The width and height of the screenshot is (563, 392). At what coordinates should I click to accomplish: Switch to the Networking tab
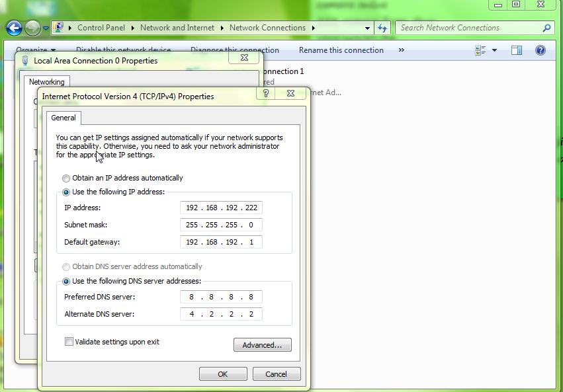pos(46,81)
